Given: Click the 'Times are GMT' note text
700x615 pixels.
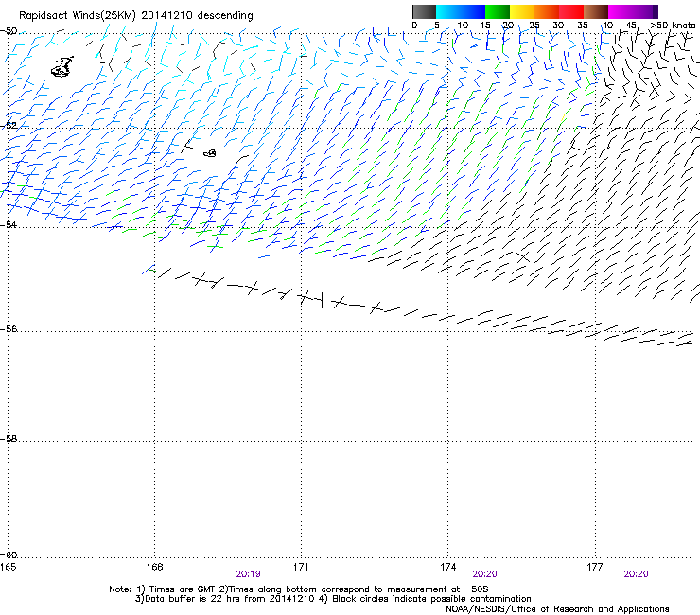Looking at the screenshot, I should coord(183,589).
